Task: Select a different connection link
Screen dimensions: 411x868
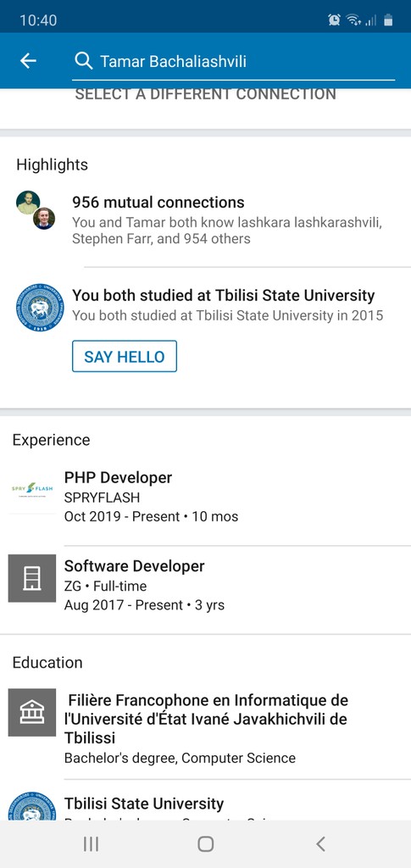Action: pos(206,95)
